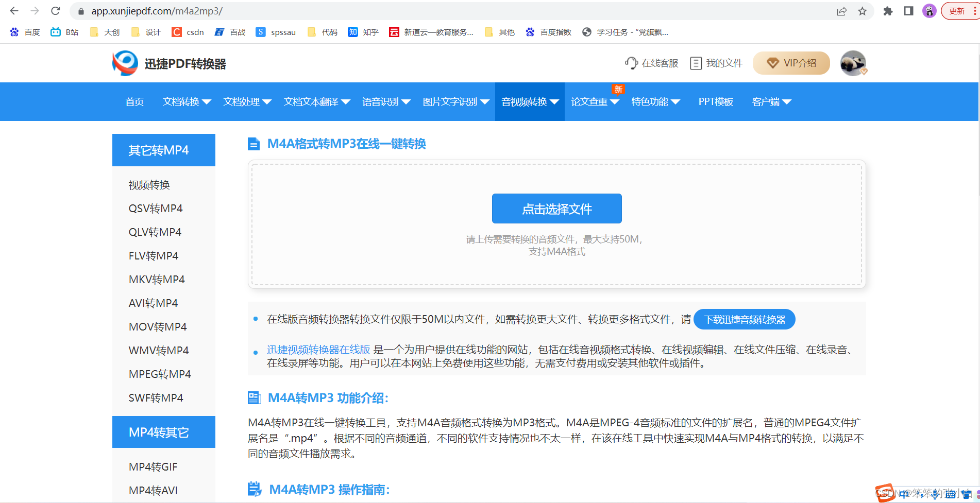
Task: Expand the 文档处理 dropdown menu
Action: pyautogui.click(x=247, y=102)
